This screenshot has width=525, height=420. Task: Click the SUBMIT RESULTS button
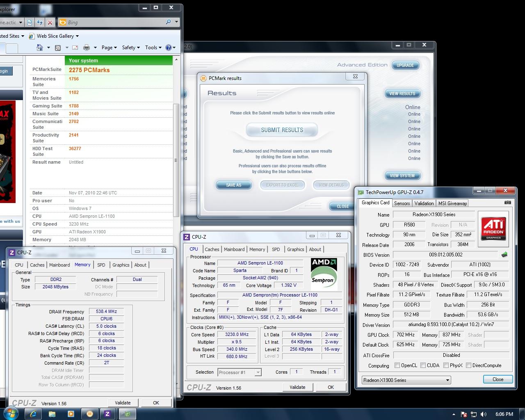click(282, 130)
